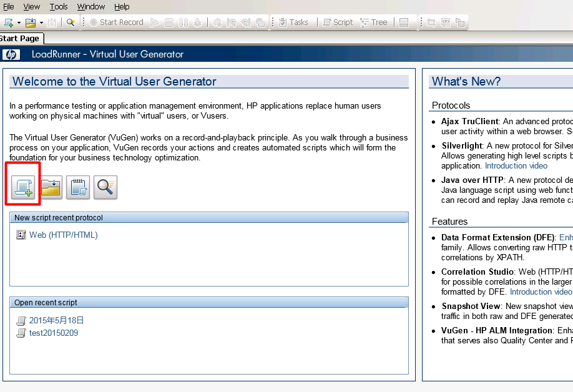Click the grayed icon immediately right of the globe-style toolbar icon

(x=232, y=22)
